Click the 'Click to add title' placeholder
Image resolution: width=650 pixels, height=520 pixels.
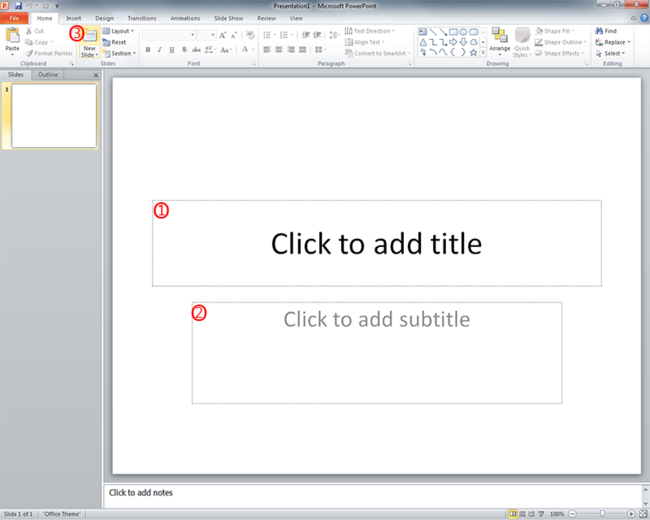(x=376, y=243)
